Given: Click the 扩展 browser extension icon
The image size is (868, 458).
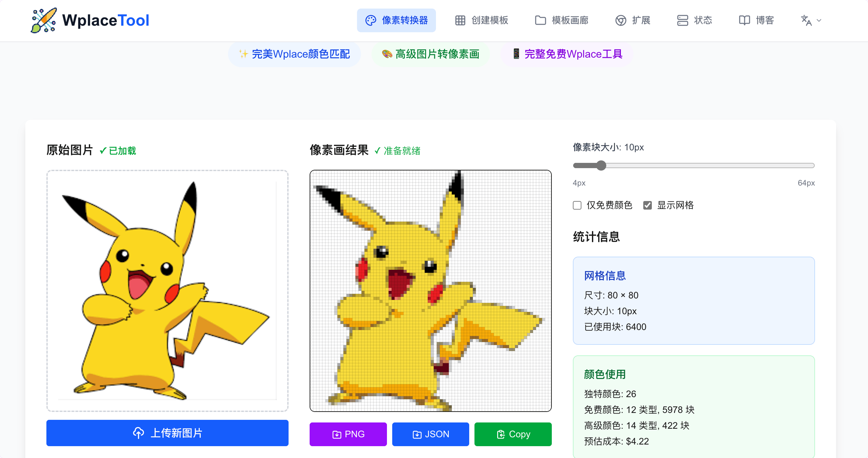Looking at the screenshot, I should [x=622, y=20].
